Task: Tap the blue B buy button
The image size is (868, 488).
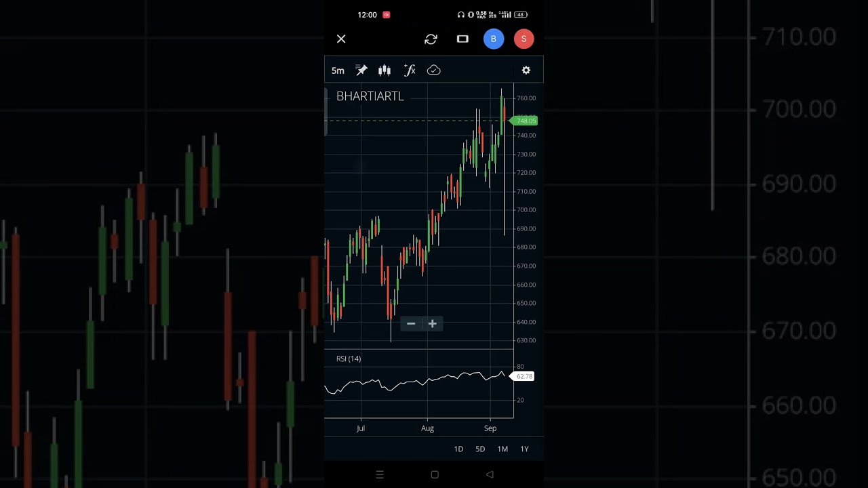Action: 494,39
